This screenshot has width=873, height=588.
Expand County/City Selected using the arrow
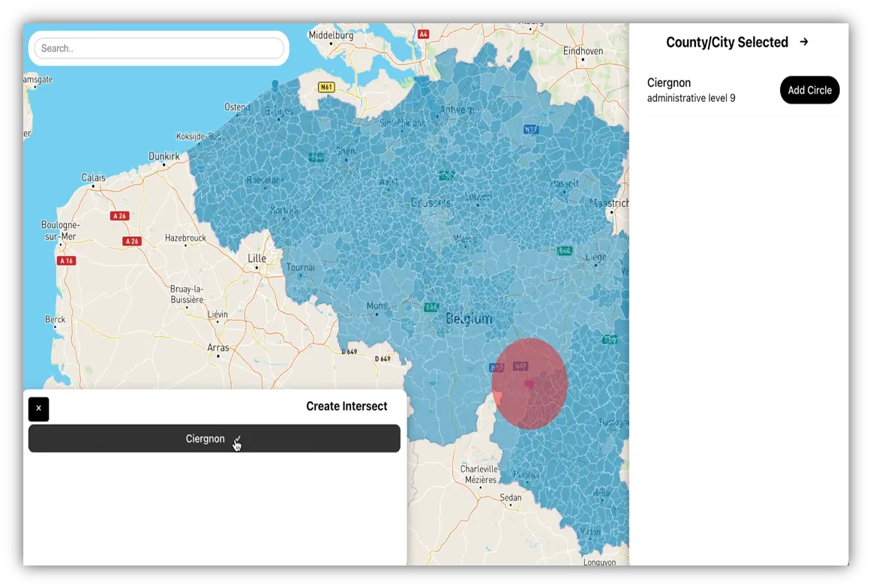click(x=803, y=42)
